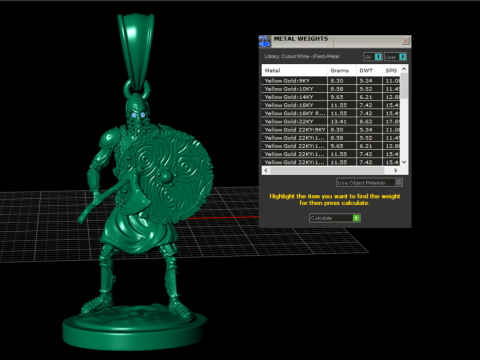Select the Yellow Gold:22KY row

(x=331, y=121)
